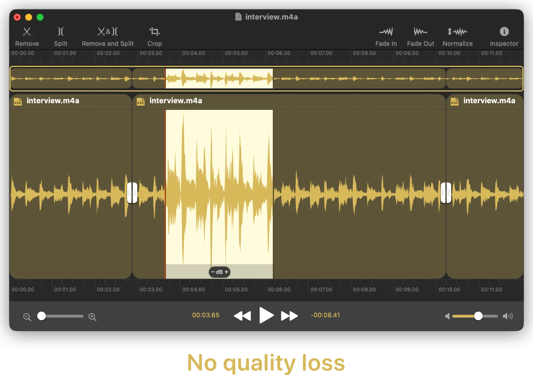Apply Fade In effect

tap(386, 36)
